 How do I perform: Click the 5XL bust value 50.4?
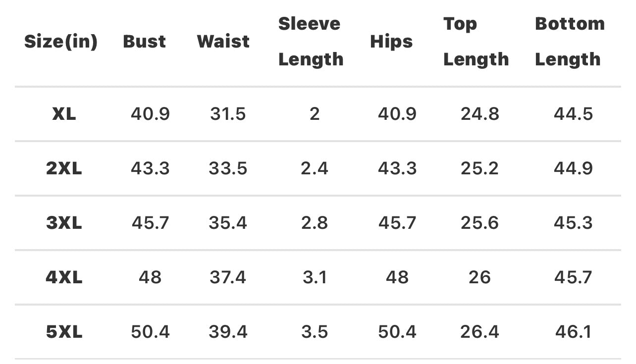pos(150,332)
